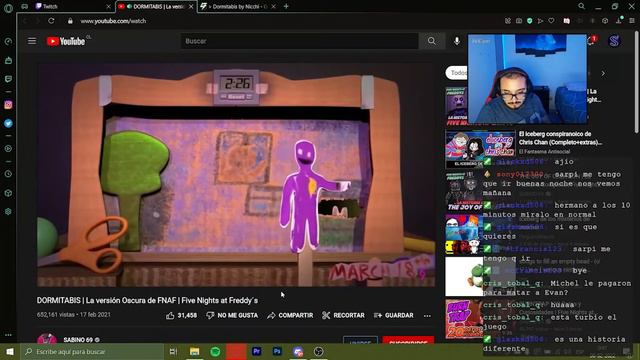640x360 pixels.
Task: Activate voice search microphone icon
Action: pos(457,41)
